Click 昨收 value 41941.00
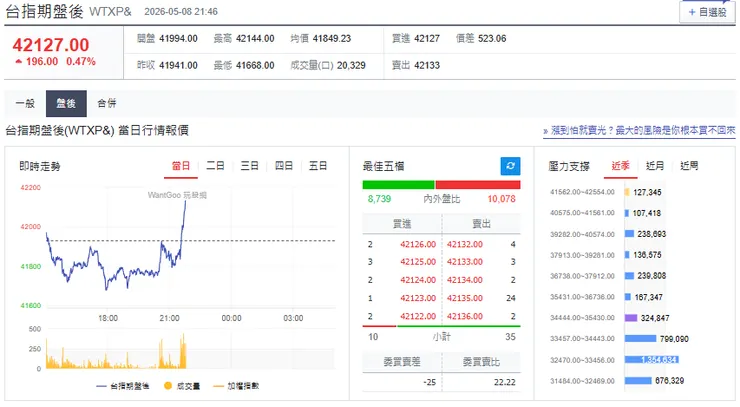 [x=178, y=66]
